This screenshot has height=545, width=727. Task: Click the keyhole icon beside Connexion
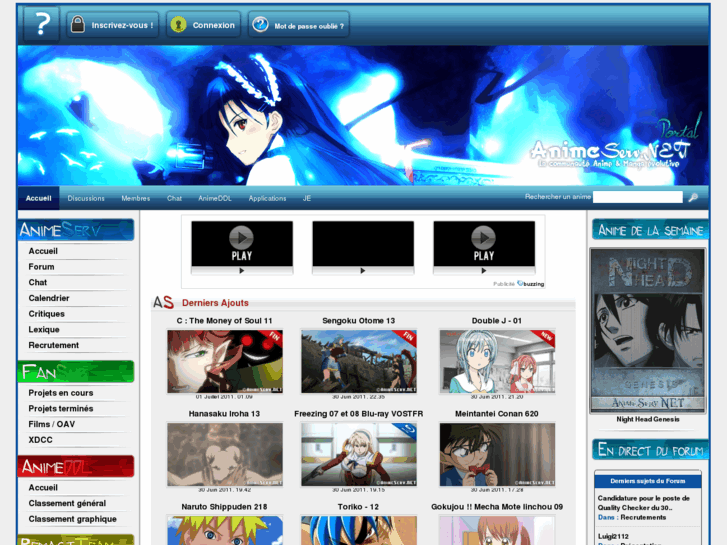pyautogui.click(x=179, y=25)
